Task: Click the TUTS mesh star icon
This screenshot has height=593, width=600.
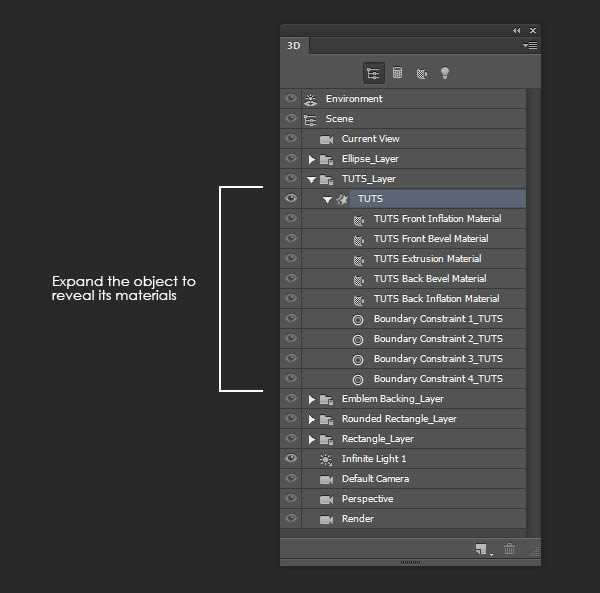Action: tap(342, 199)
